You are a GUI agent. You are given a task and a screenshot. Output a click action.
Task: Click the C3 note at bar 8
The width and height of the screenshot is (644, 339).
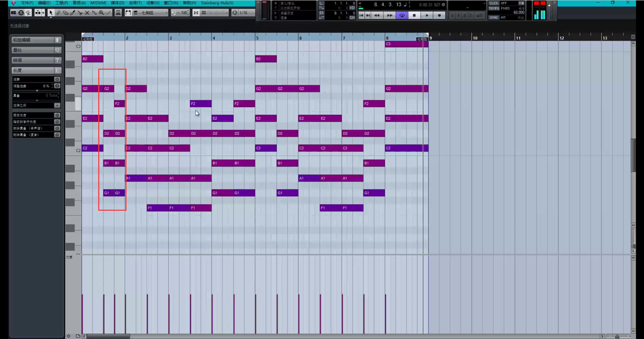[407, 44]
